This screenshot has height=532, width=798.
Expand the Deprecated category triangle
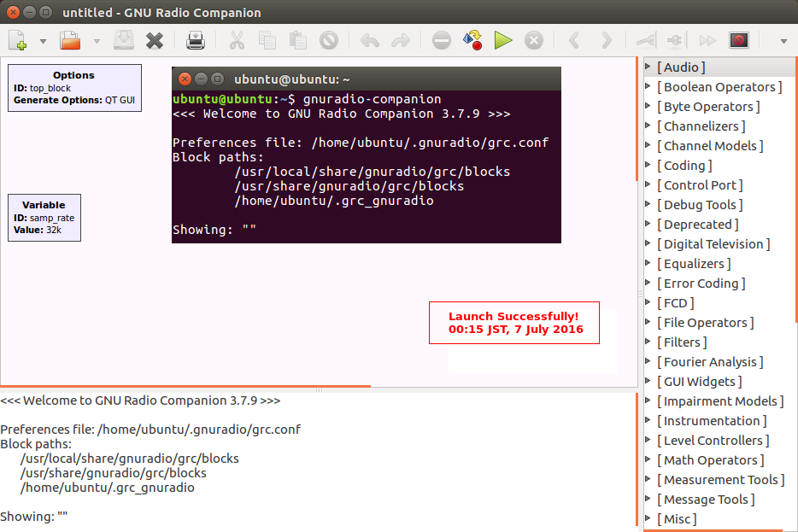[648, 223]
